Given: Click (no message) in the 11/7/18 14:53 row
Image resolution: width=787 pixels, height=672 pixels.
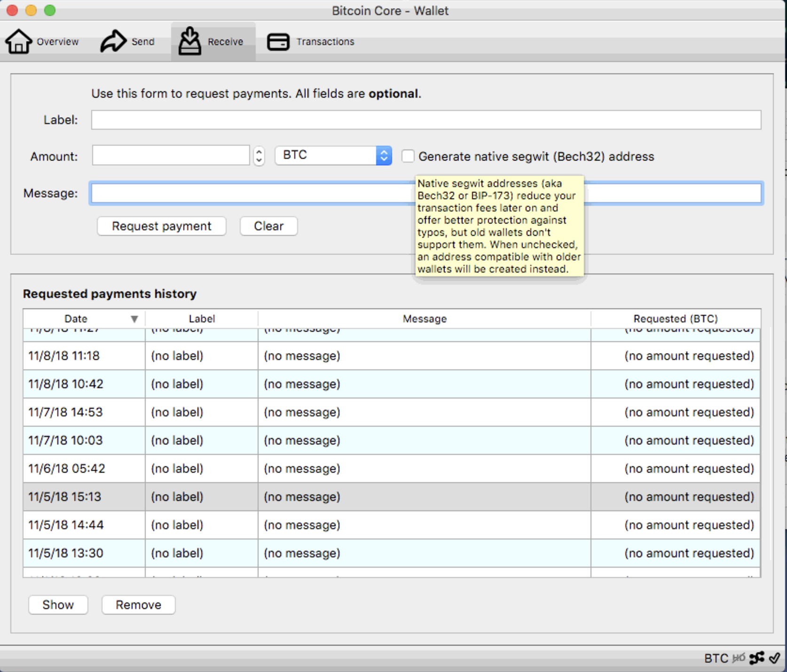Looking at the screenshot, I should click(302, 412).
